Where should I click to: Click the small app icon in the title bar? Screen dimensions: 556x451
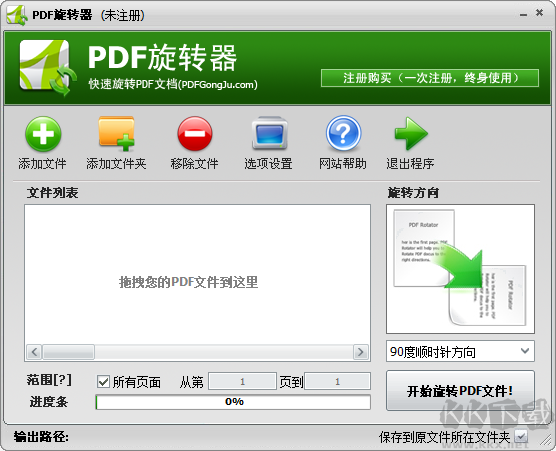pos(17,15)
